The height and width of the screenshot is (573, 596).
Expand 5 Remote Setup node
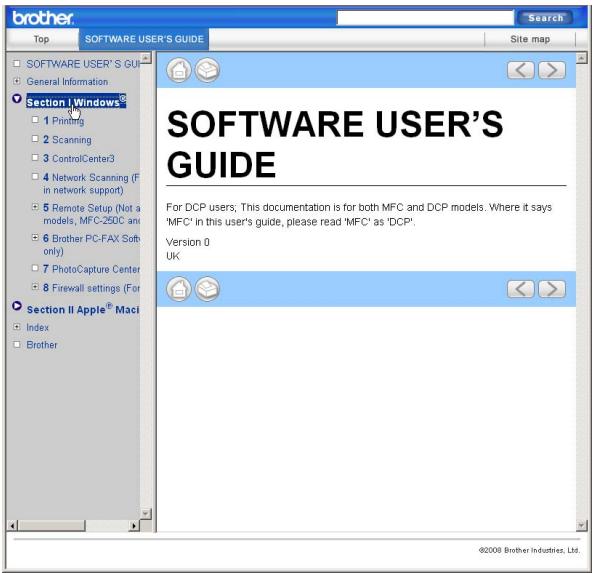point(35,207)
